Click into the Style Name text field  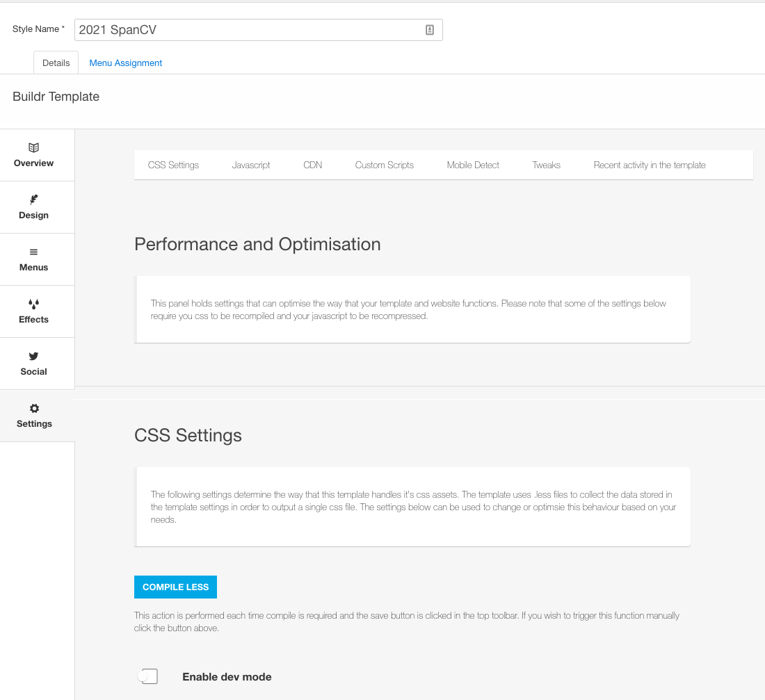[247, 30]
